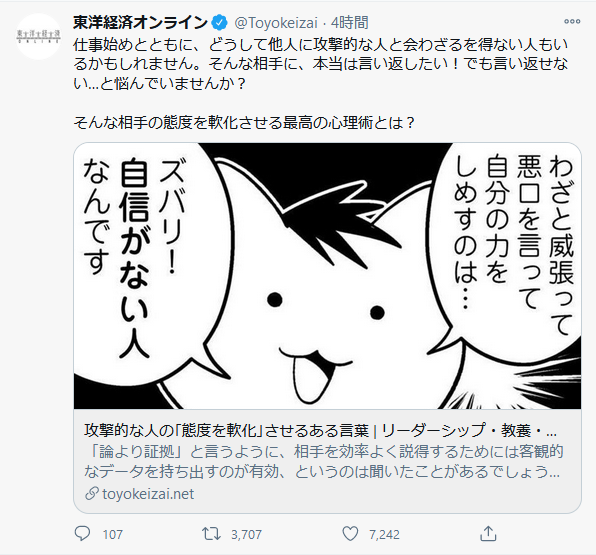Viewport: 596px width, 555px height.
Task: Open the three-dot more options menu
Action: (572, 21)
